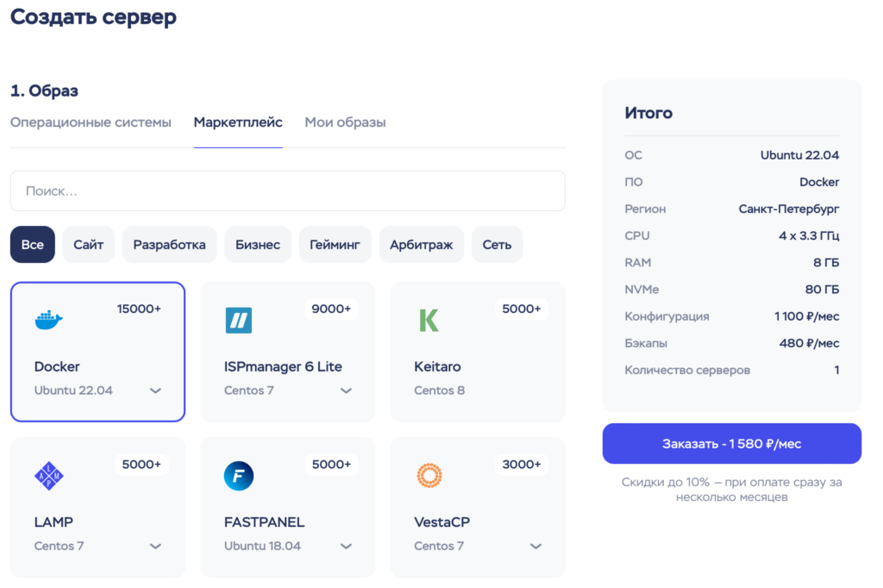
Task: Click the 9000+ badge on ISPmanager card
Action: point(331,309)
